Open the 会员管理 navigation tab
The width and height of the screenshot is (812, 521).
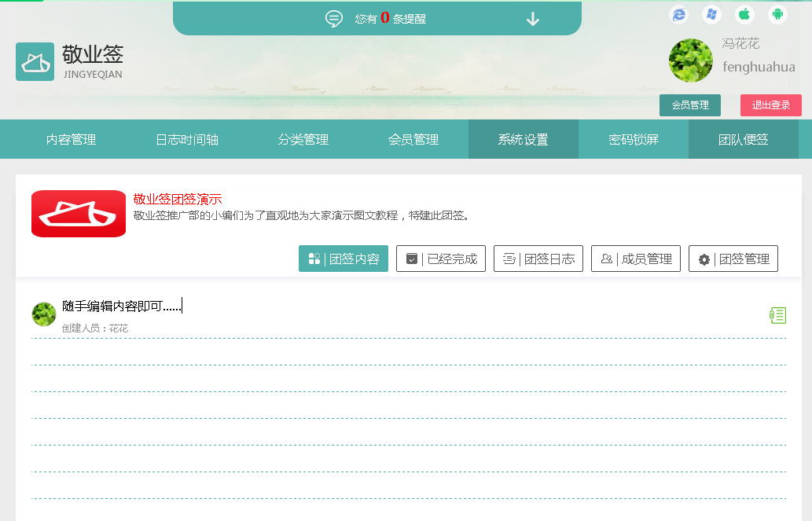[413, 139]
